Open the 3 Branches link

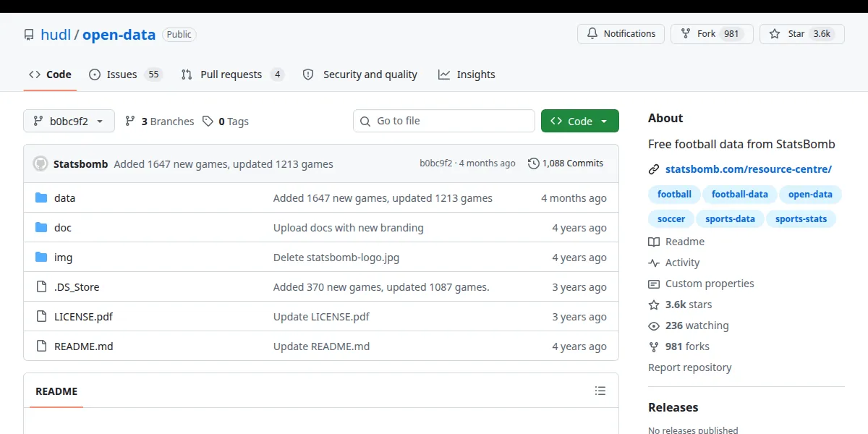[160, 122]
